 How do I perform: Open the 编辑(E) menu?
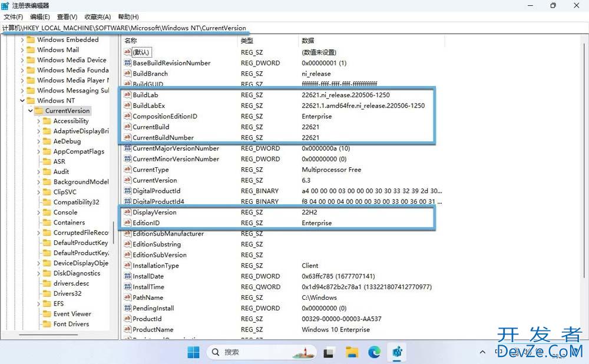coord(40,17)
